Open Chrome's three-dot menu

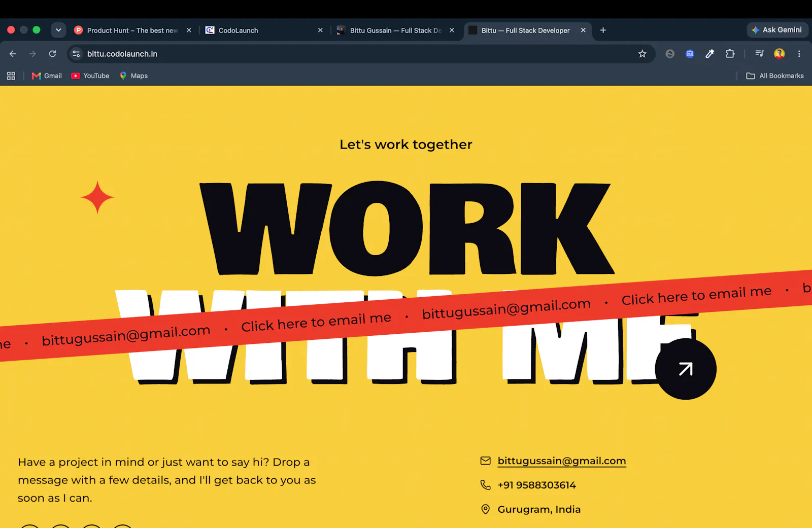(799, 54)
